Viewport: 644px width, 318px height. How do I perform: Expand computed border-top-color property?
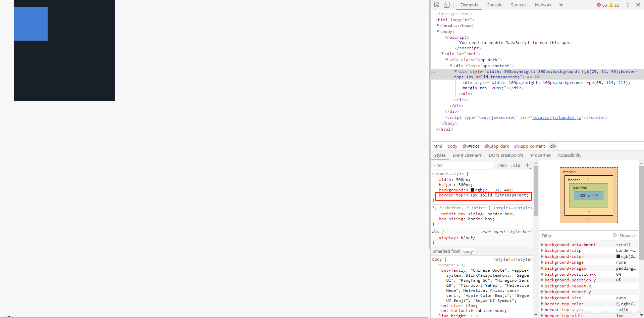click(542, 304)
